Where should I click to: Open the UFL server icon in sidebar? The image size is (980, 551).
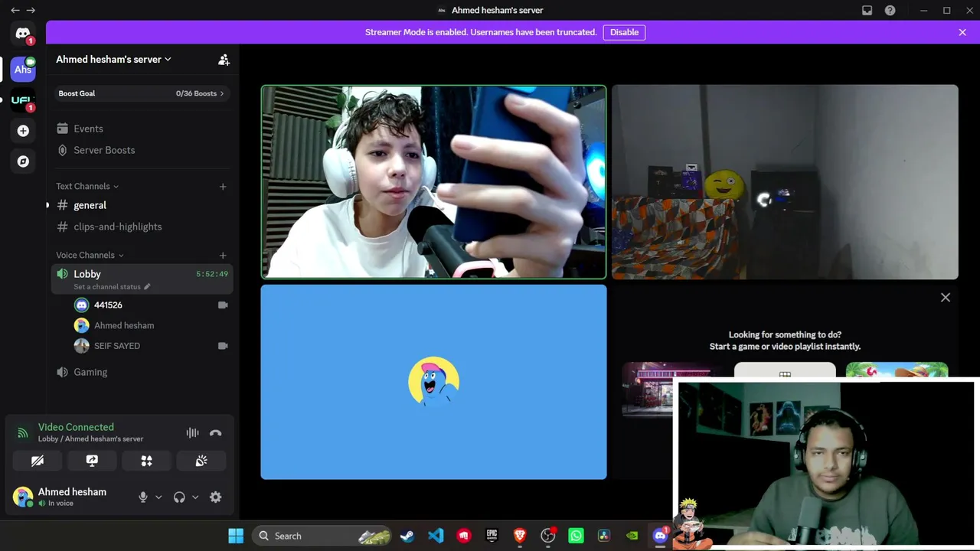[23, 100]
